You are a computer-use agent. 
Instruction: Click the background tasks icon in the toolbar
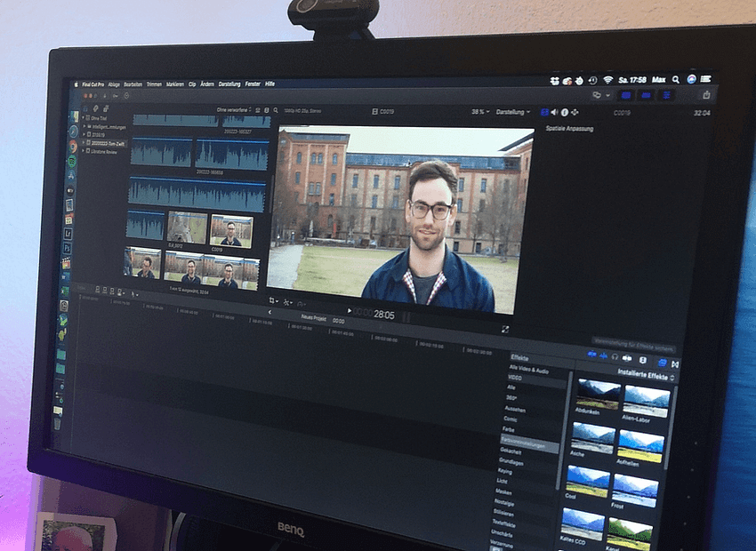coord(126,96)
